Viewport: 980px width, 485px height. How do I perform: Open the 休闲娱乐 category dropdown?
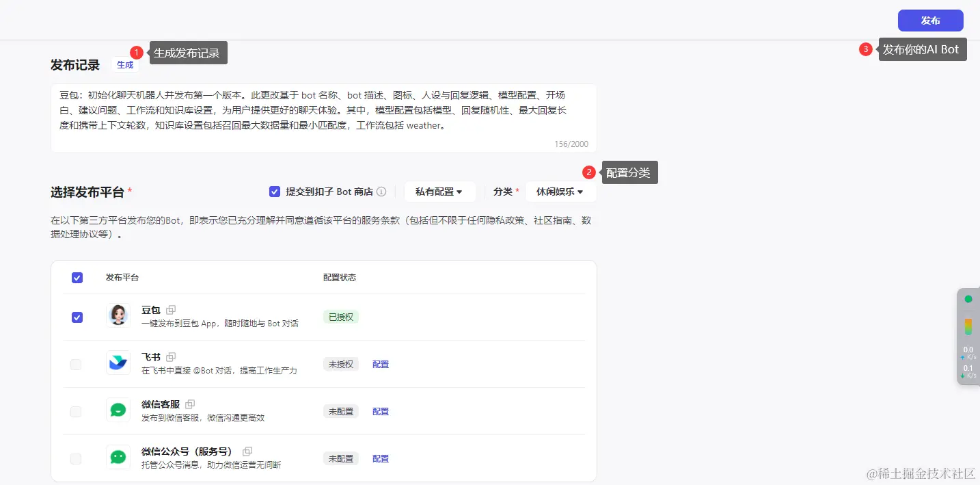click(x=560, y=192)
